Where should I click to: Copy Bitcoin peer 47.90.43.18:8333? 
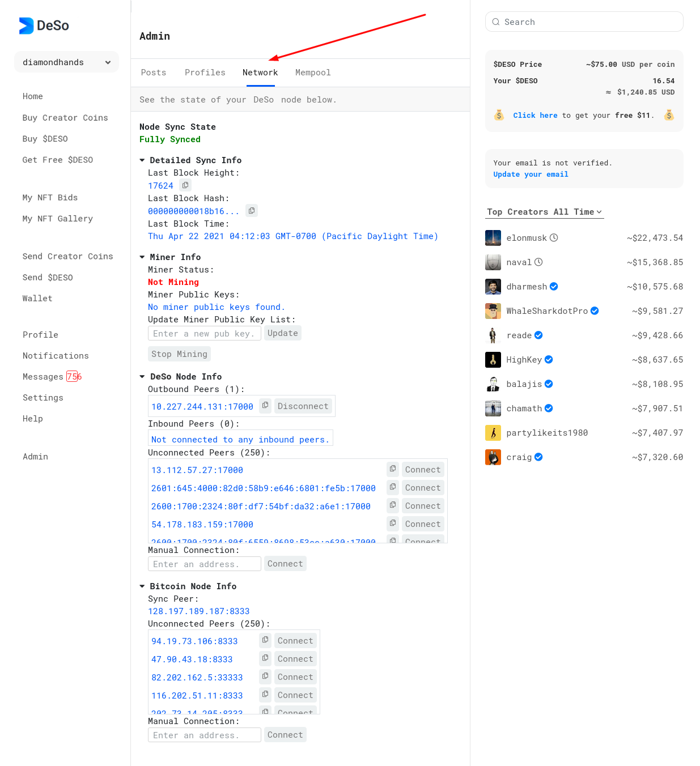pyautogui.click(x=265, y=658)
